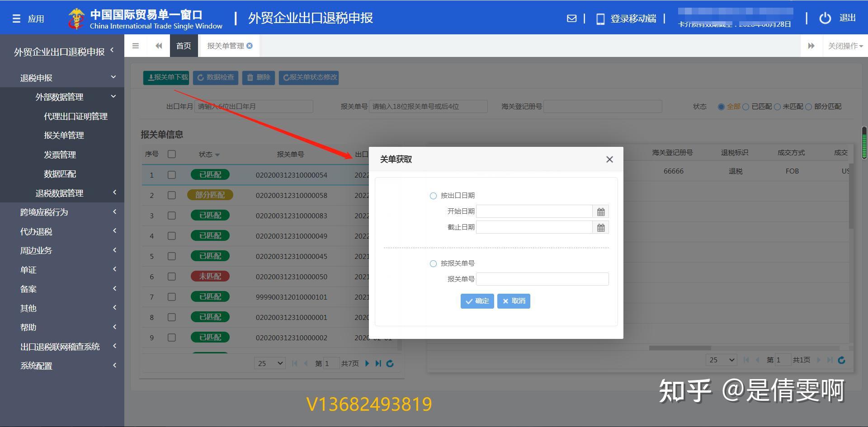Open 代理出口证明管理 menu item
The height and width of the screenshot is (427, 868).
[x=75, y=116]
